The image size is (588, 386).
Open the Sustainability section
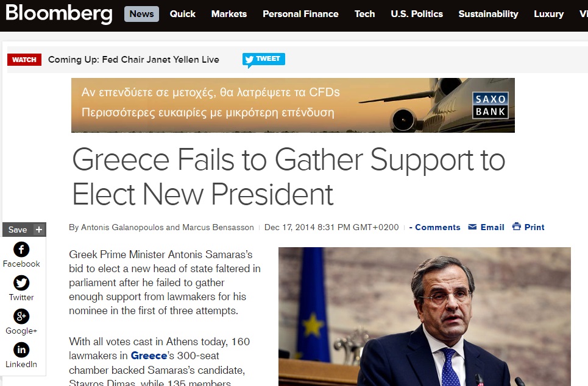488,14
